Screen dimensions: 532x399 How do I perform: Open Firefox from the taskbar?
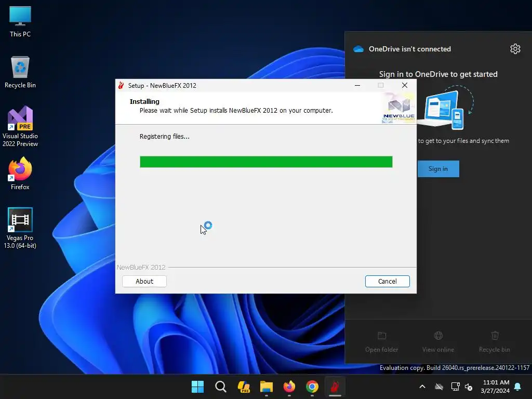click(x=289, y=387)
